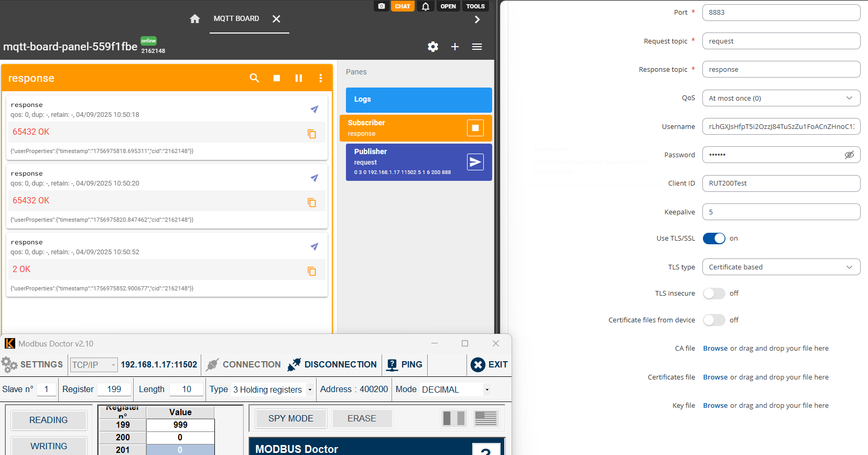Open Modbus register Type dropdown
This screenshot has width=868, height=455.
[x=310, y=389]
